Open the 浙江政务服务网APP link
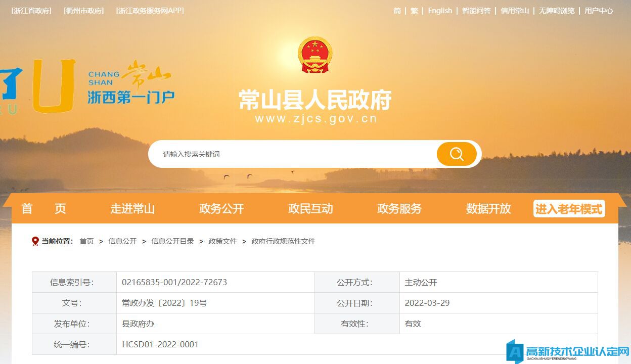 coord(150,11)
